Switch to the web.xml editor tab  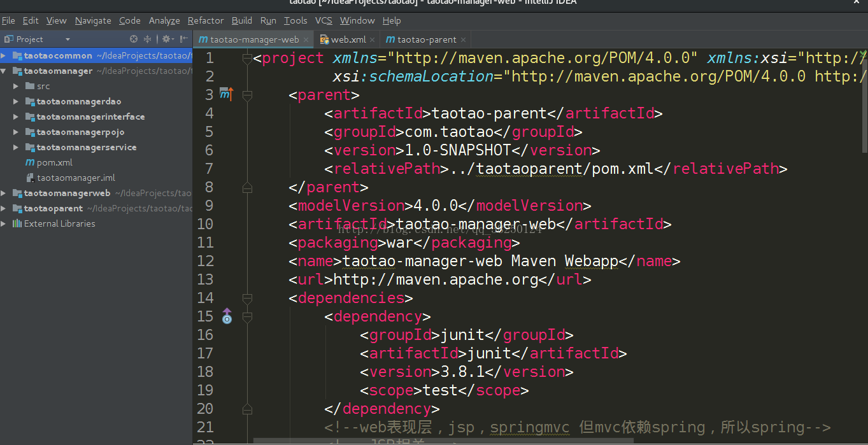coord(348,39)
